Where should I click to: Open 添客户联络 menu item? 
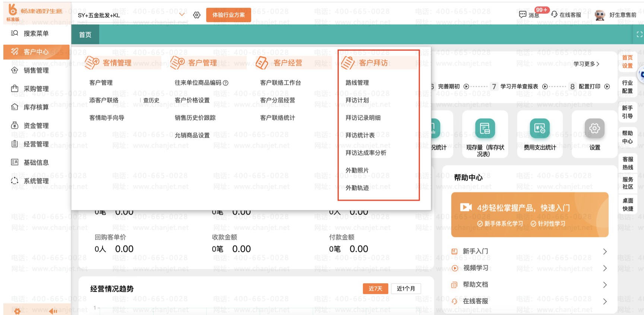click(104, 100)
